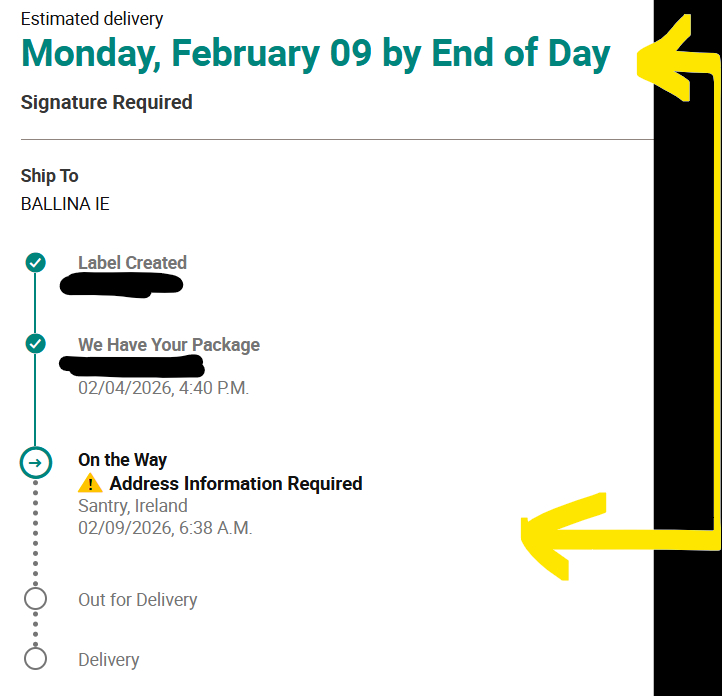This screenshot has height=696, width=722.
Task: Click the Address Information Required alert text
Action: [236, 484]
